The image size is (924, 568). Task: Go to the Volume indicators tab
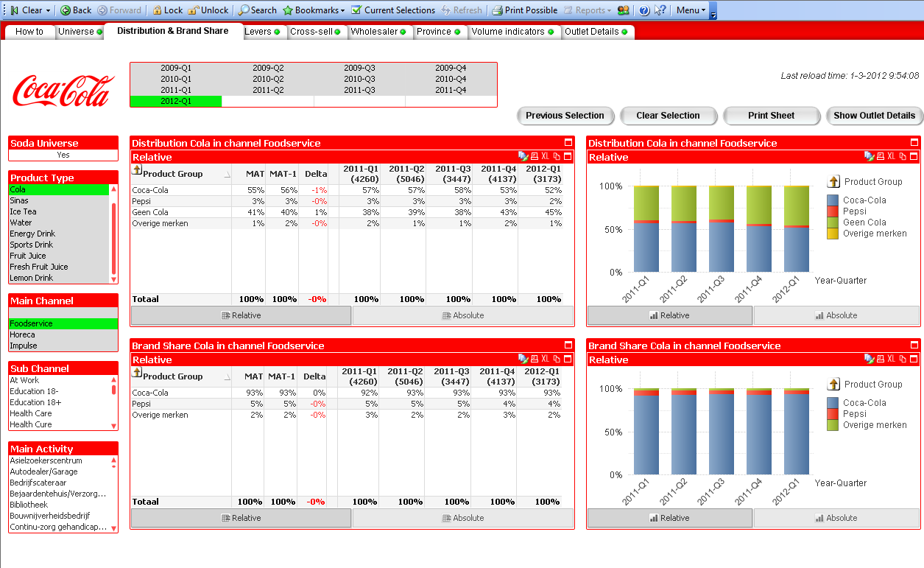[512, 32]
